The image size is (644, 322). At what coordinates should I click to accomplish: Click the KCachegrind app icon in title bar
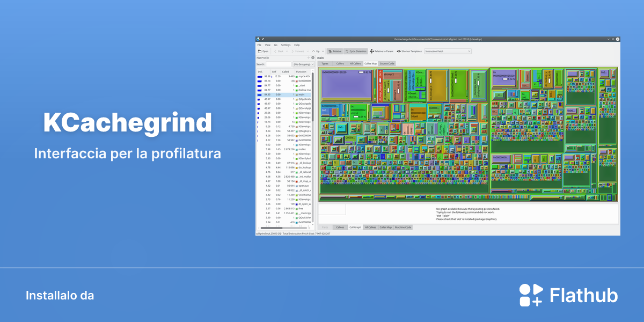click(x=258, y=39)
